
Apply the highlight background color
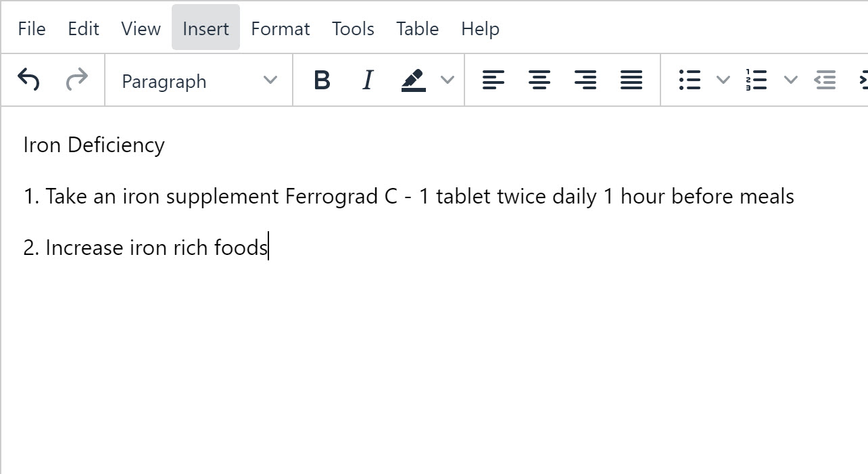(x=414, y=80)
